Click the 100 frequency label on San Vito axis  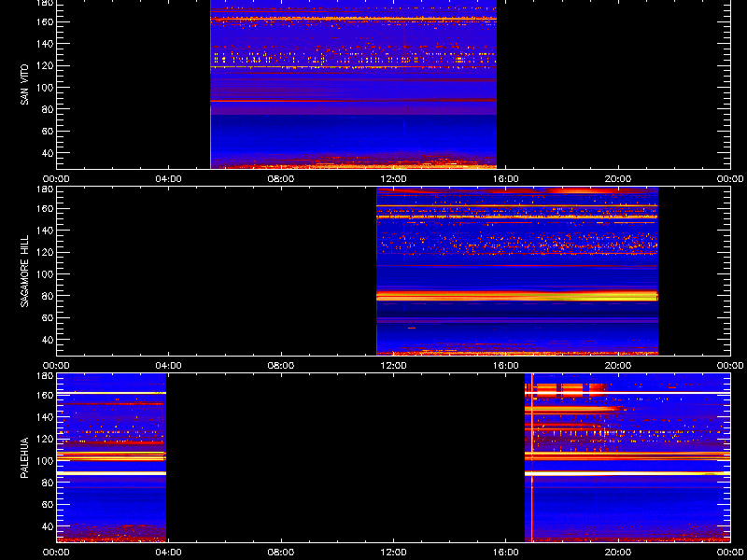click(x=44, y=88)
